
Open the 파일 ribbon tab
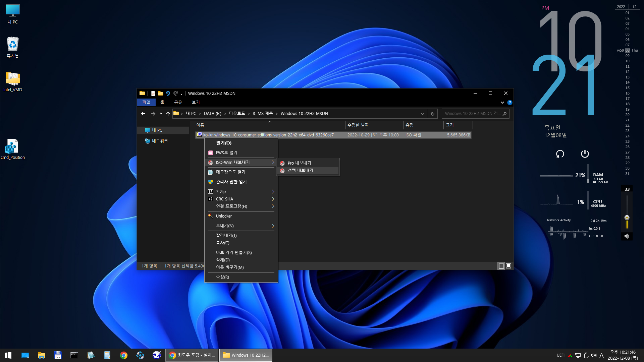coord(146,103)
